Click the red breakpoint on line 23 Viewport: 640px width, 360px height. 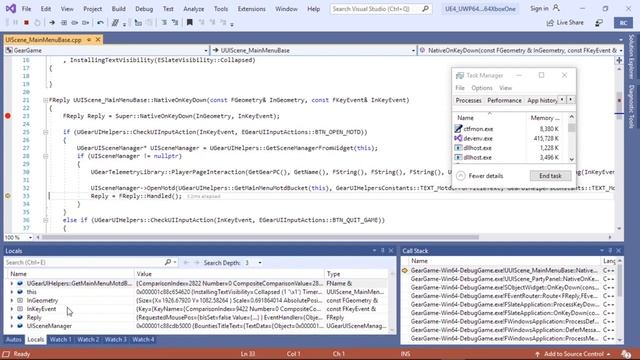(x=8, y=116)
